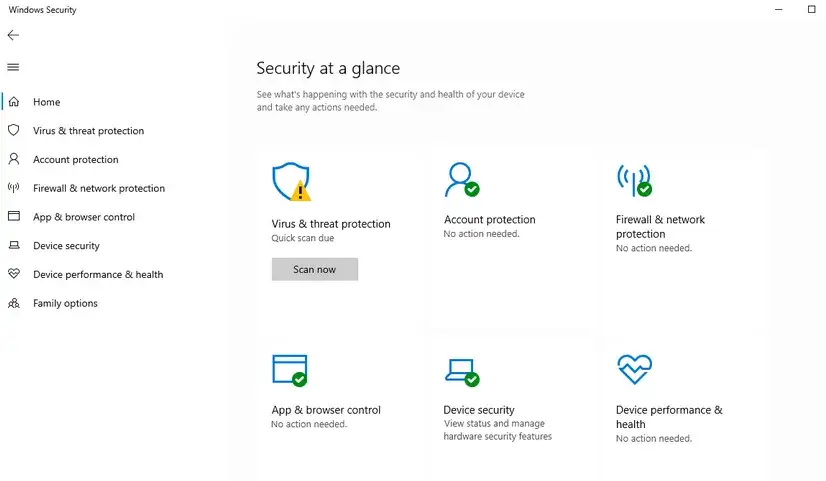826x481 pixels.
Task: Choose Device security from sidebar
Action: [x=66, y=246]
